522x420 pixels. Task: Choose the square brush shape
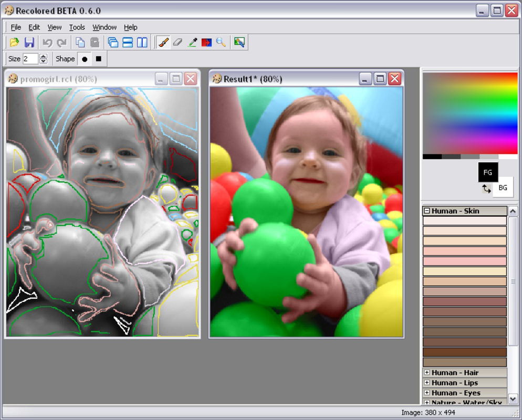tap(98, 59)
